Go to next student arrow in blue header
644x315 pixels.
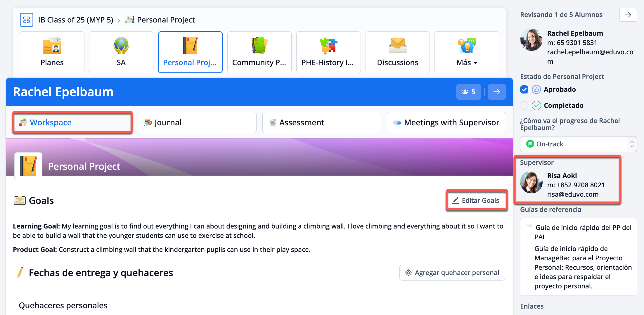click(x=497, y=92)
